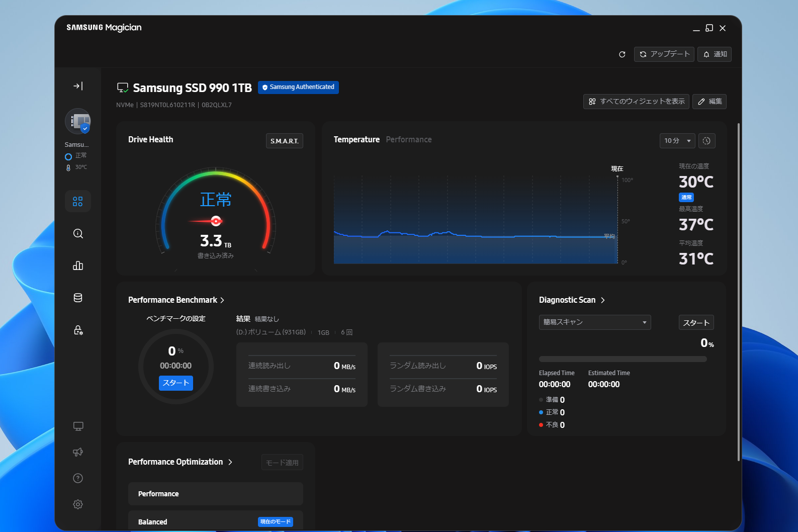Expand the Diagnostic Scan section chevron

(603, 300)
